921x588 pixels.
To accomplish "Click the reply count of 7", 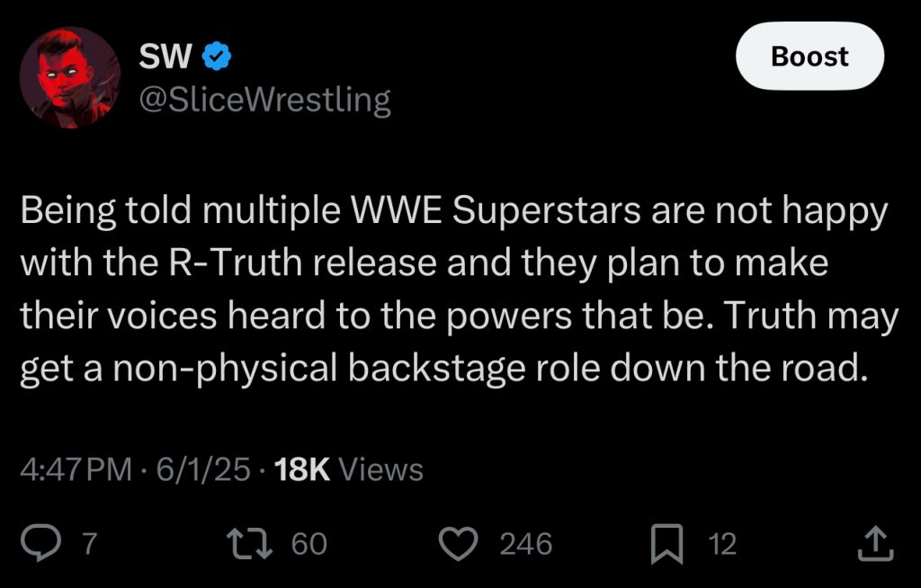I will pos(89,544).
